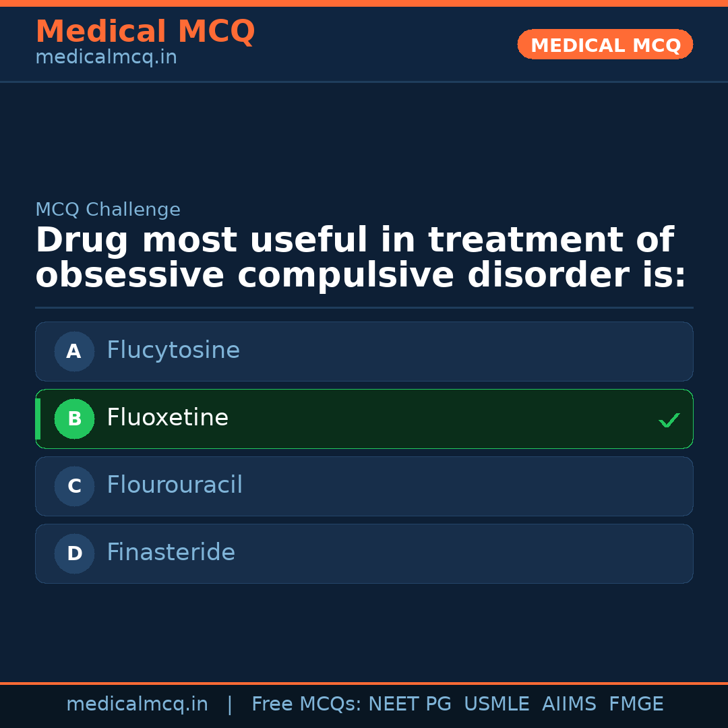Open medicalmcq.in link below the header title
The width and height of the screenshot is (728, 728).
pos(106,58)
